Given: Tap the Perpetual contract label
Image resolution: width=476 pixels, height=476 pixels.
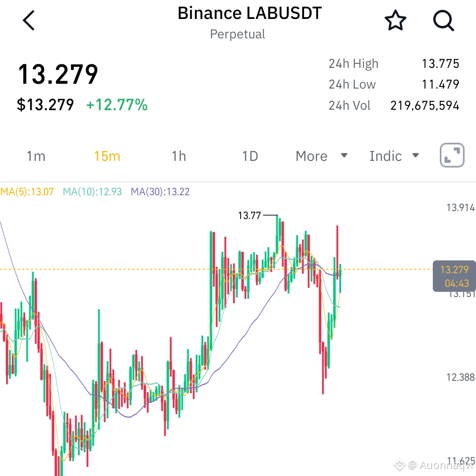Looking at the screenshot, I should point(238,34).
